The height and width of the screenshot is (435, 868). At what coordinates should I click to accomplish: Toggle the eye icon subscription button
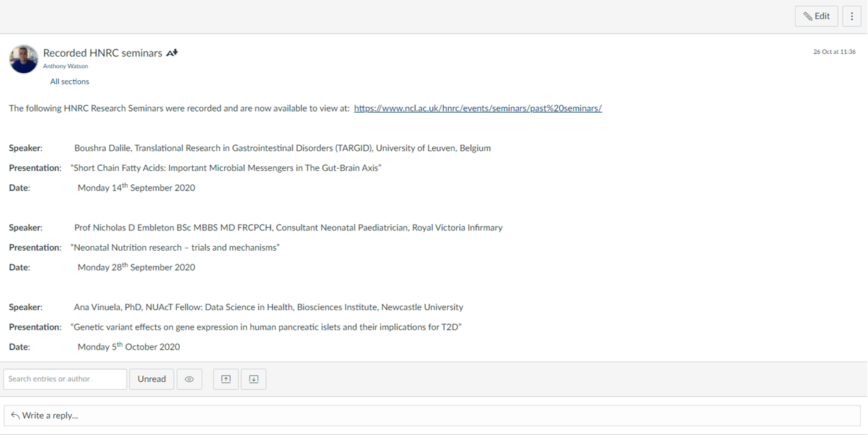189,379
